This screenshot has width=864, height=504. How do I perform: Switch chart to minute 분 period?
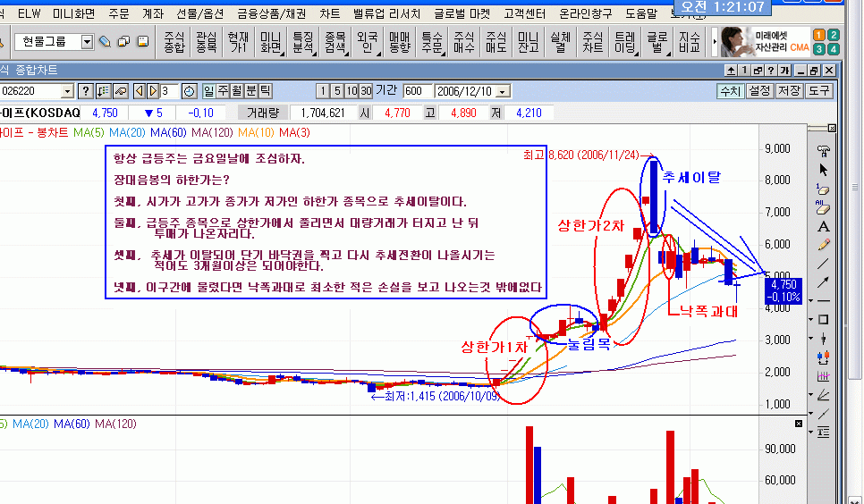pos(251,91)
